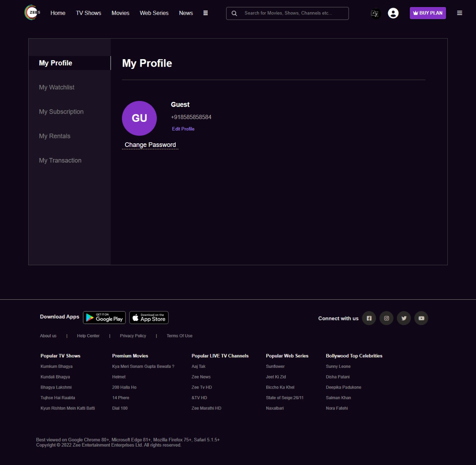Open Zee Marathi HD channel
The height and width of the screenshot is (465, 476).
(x=206, y=408)
